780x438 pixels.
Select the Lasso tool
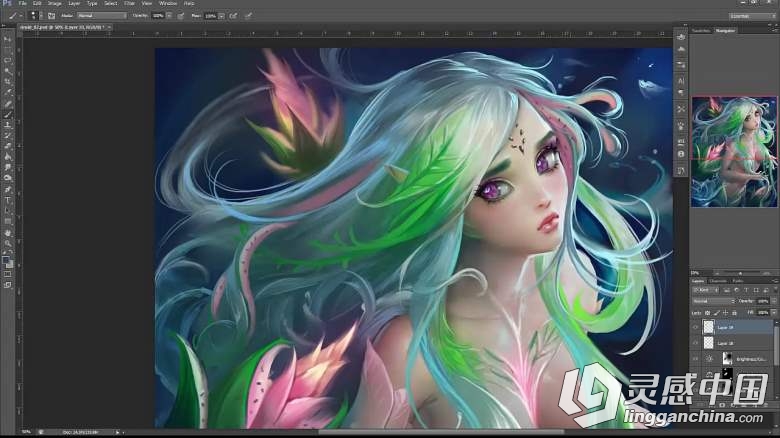click(x=7, y=61)
